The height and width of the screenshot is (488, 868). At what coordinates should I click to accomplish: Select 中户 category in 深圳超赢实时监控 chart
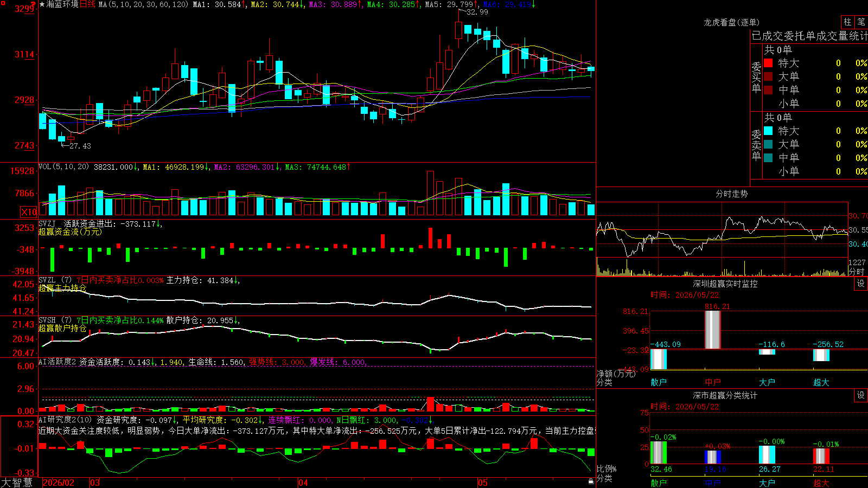click(x=713, y=382)
